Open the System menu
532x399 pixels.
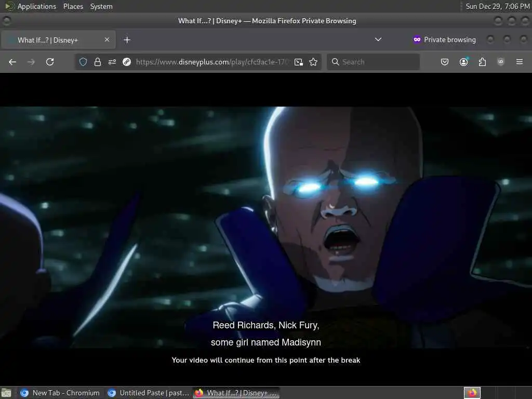pos(101,6)
